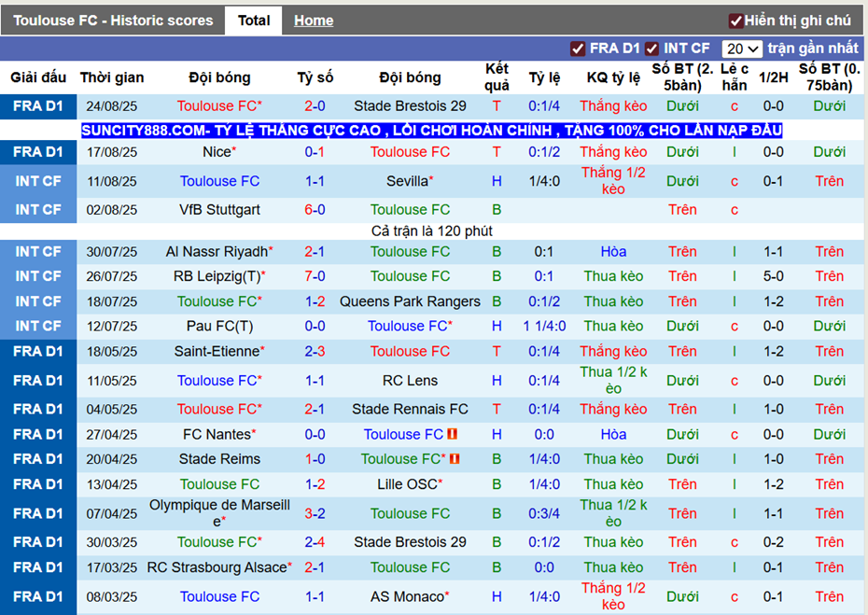Open VfB Stuttgart team page
This screenshot has height=615, width=868.
click(219, 210)
